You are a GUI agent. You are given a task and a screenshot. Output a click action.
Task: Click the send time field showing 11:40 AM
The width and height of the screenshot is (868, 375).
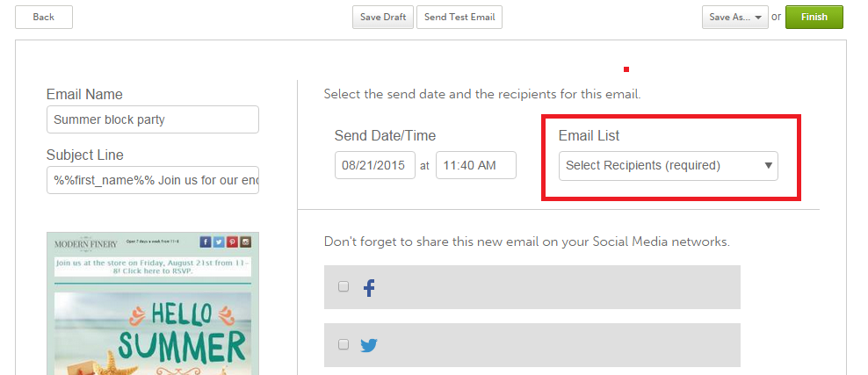click(x=476, y=165)
